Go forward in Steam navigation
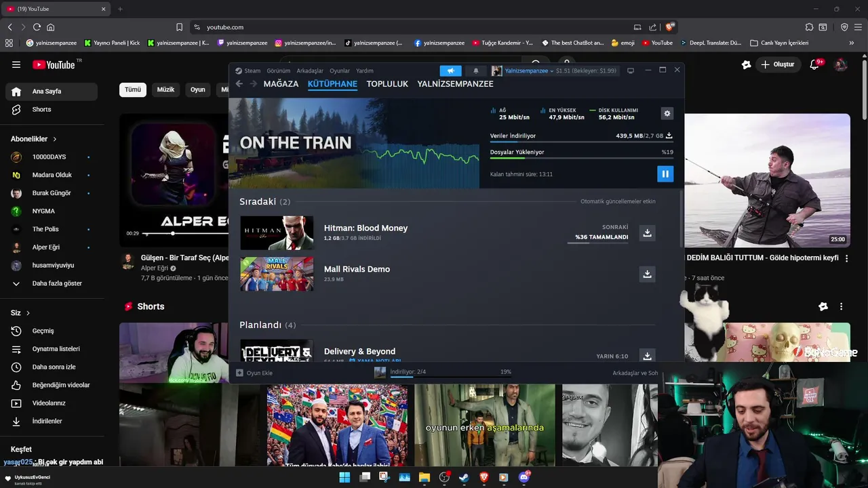Viewport: 868px width, 488px height. tap(254, 84)
